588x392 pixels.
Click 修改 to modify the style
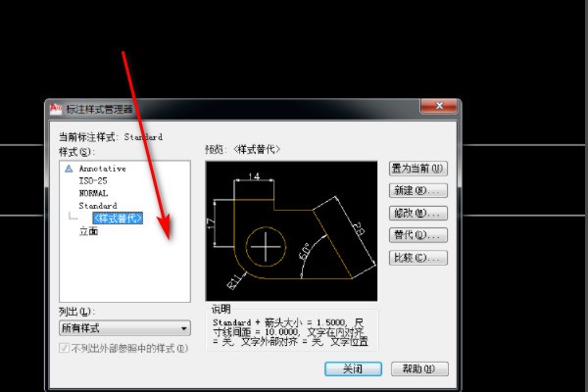[x=417, y=213]
